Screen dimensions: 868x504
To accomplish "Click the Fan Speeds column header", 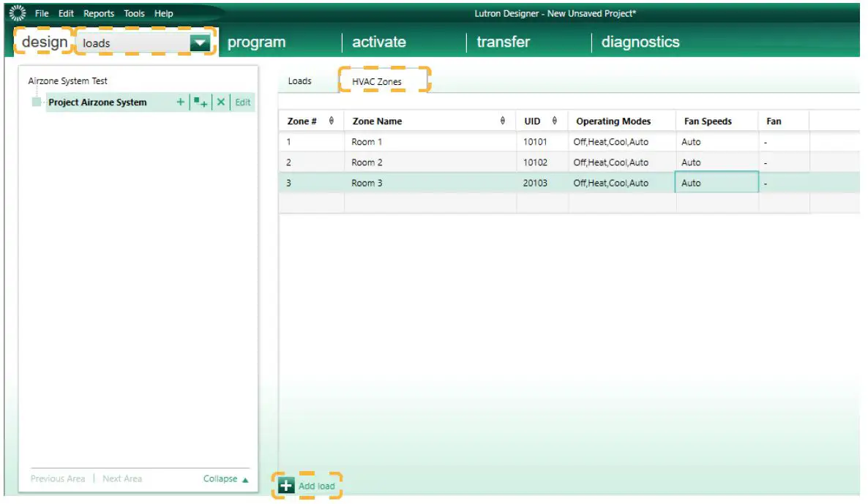I will pos(717,121).
